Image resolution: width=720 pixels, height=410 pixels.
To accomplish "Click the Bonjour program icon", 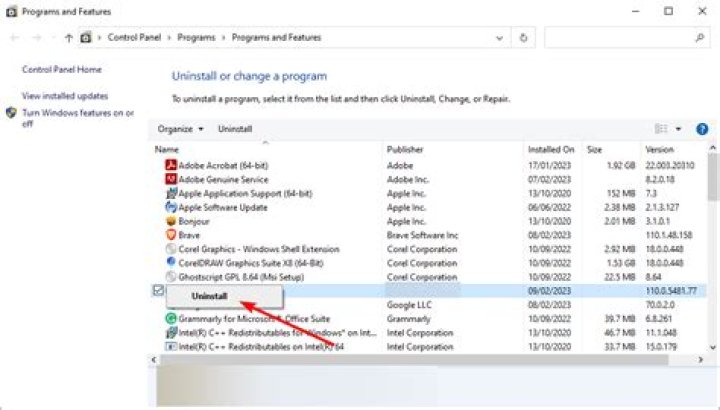I will click(171, 221).
